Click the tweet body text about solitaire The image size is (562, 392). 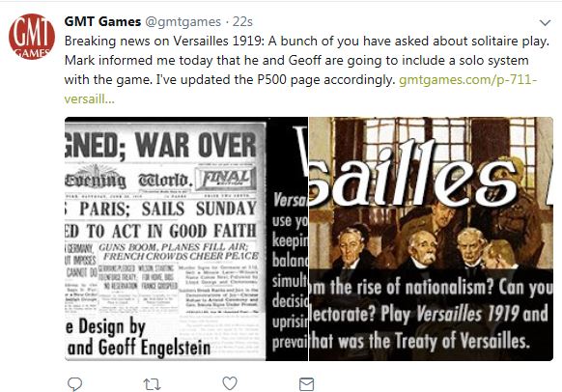point(307,60)
